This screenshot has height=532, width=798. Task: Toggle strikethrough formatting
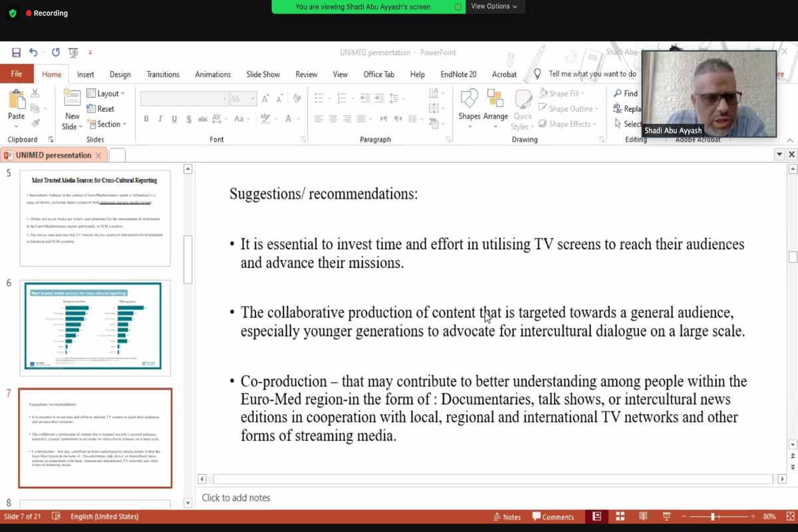click(x=203, y=119)
